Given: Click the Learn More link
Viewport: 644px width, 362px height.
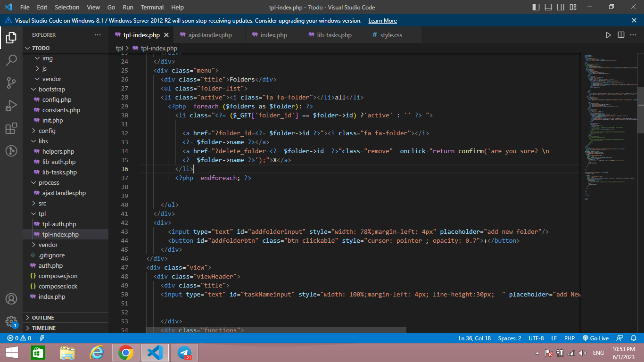Looking at the screenshot, I should (382, 21).
